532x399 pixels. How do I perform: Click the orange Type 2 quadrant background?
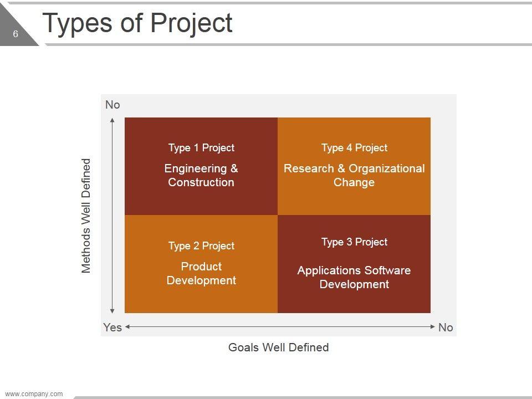point(144,299)
